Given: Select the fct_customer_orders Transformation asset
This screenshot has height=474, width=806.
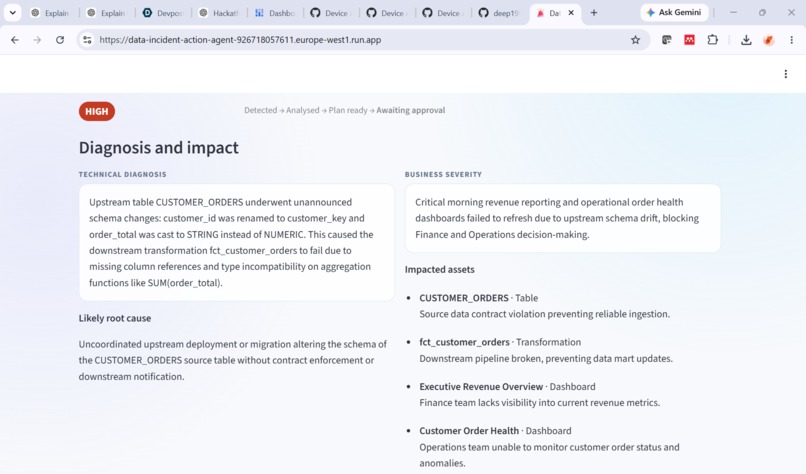Looking at the screenshot, I should point(500,342).
